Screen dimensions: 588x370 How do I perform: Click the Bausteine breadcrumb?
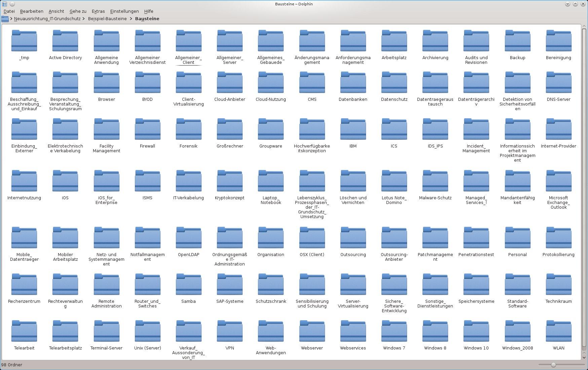(147, 19)
